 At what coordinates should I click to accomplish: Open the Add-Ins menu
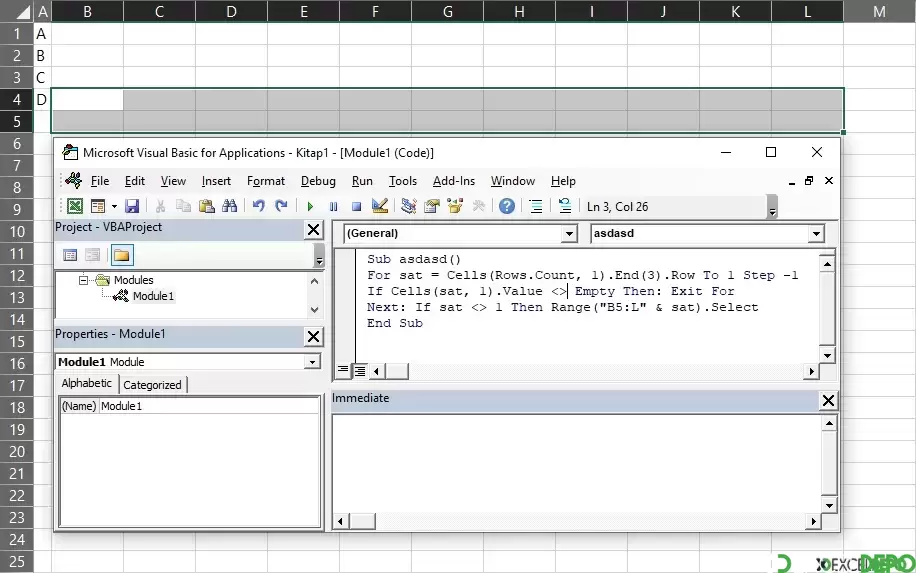click(454, 181)
